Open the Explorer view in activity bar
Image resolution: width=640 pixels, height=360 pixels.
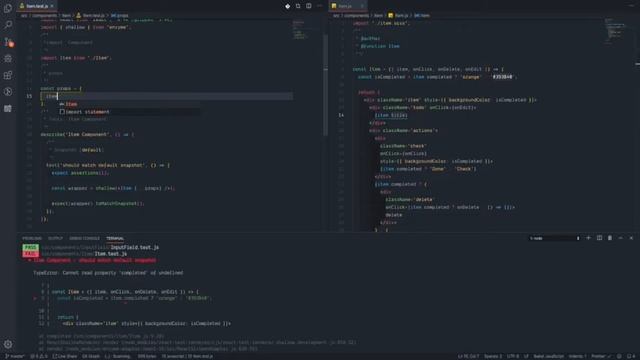tap(8, 8)
